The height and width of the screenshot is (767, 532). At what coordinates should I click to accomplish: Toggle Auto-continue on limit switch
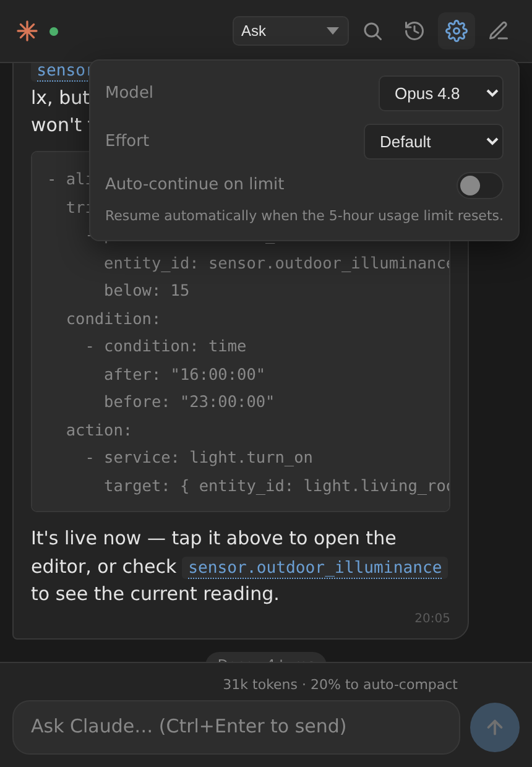[480, 186]
